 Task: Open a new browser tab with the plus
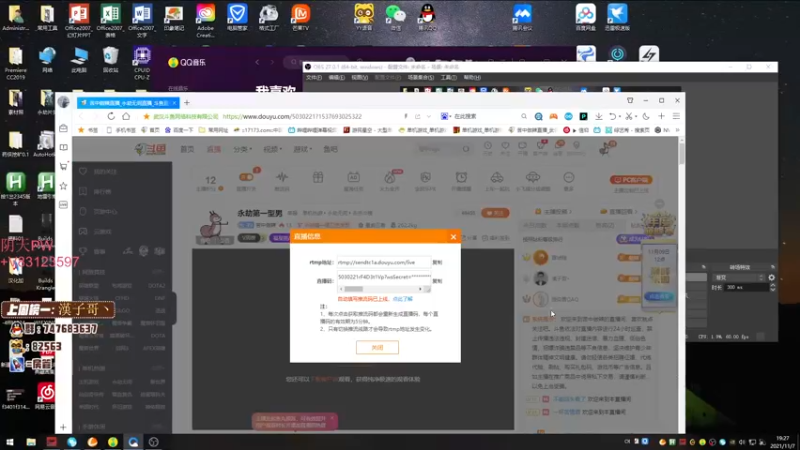[x=187, y=103]
